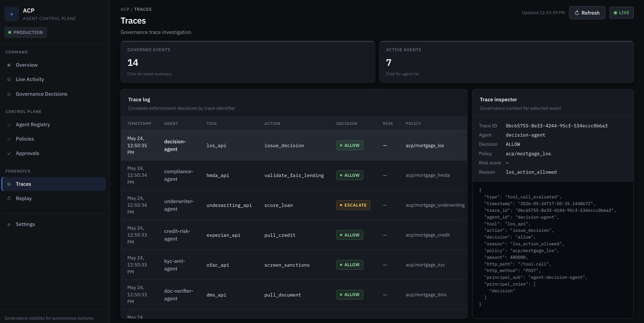Image resolution: width=644 pixels, height=323 pixels.
Task: Navigate to Agent Registry
Action: point(54,124)
